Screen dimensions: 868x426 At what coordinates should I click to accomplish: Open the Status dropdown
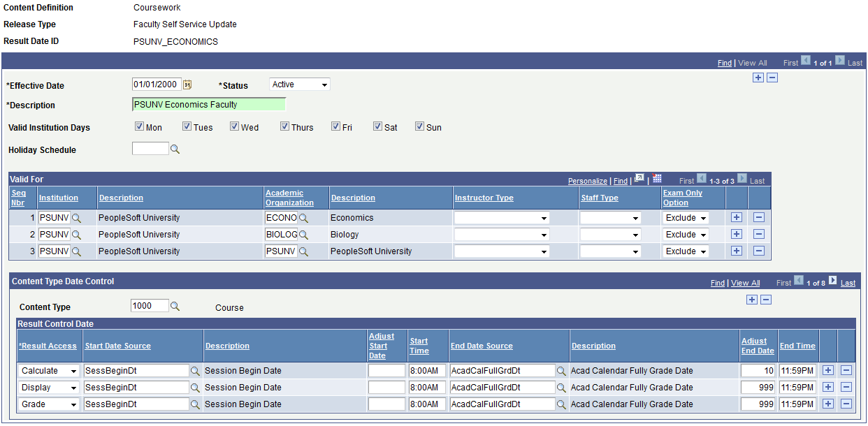(299, 84)
